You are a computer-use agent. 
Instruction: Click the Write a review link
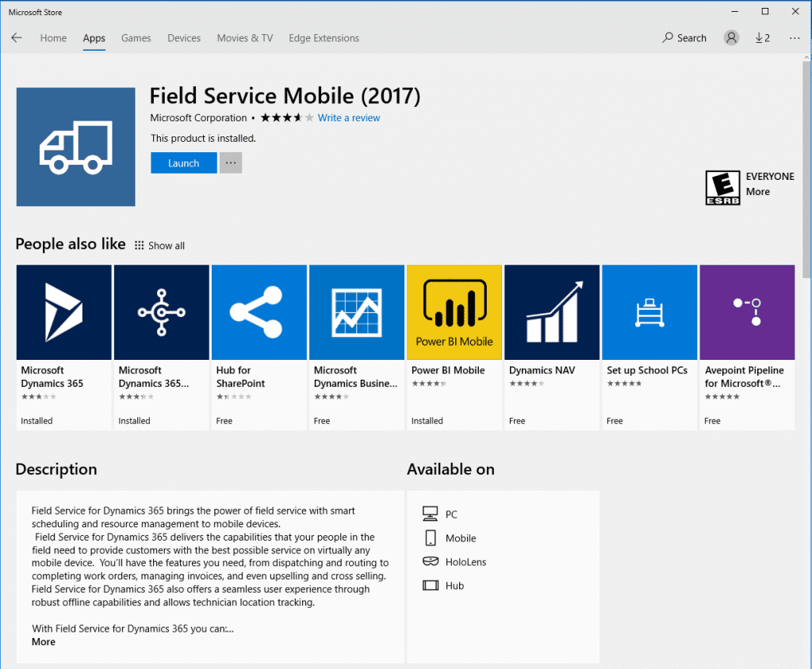349,118
